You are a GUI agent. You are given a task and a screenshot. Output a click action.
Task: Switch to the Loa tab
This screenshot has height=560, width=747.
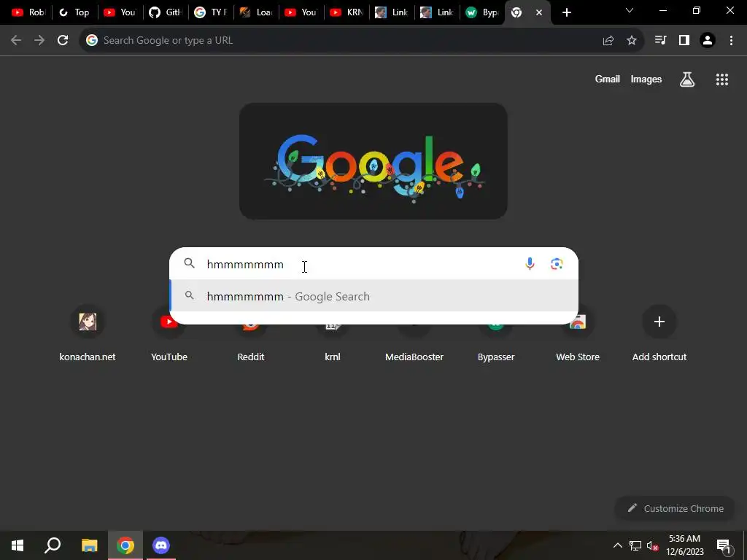(256, 12)
